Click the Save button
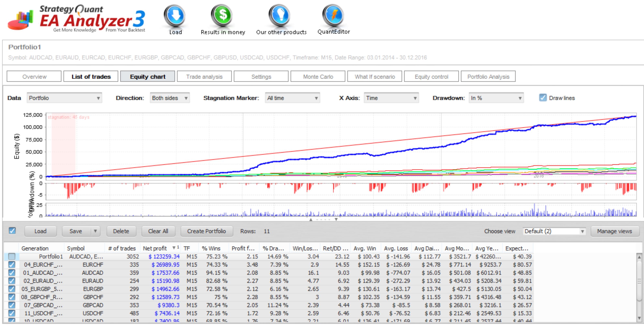Screen dimensions: 644x326 76,231
